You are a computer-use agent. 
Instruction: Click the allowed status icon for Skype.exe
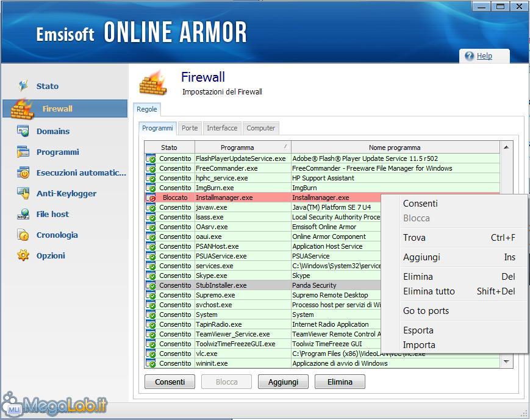151,276
